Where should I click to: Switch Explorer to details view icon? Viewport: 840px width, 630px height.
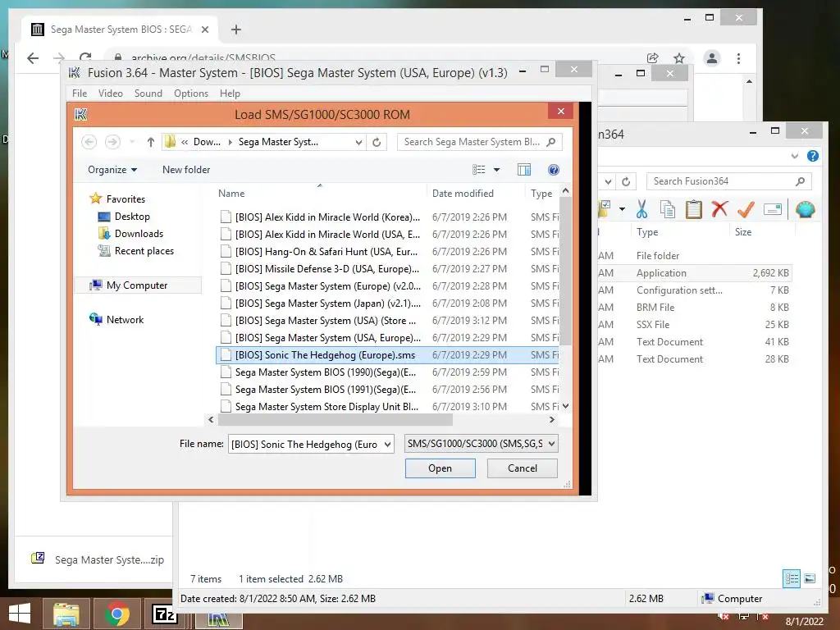point(792,578)
